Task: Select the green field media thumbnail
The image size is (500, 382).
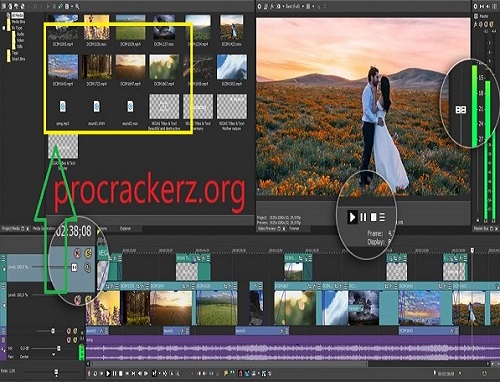Action: point(130,27)
